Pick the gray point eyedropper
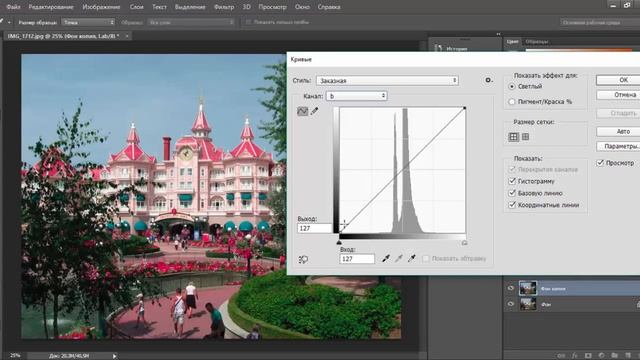This screenshot has height=360, width=640. pos(398,258)
